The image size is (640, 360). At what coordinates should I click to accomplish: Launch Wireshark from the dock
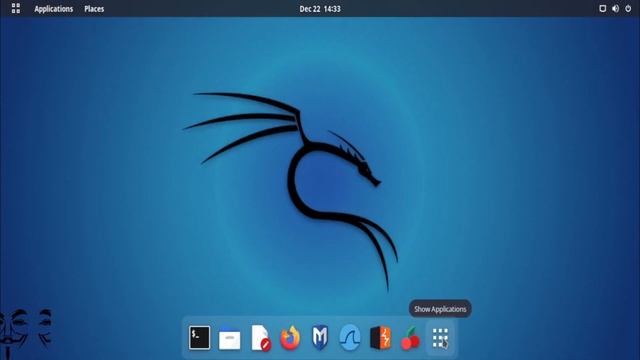(x=350, y=338)
